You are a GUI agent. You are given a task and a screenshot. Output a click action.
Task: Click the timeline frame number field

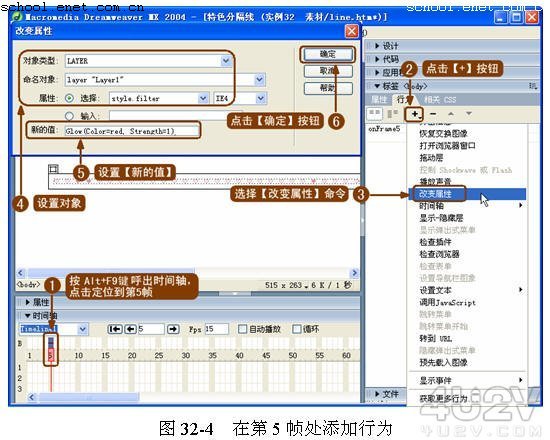coord(151,329)
